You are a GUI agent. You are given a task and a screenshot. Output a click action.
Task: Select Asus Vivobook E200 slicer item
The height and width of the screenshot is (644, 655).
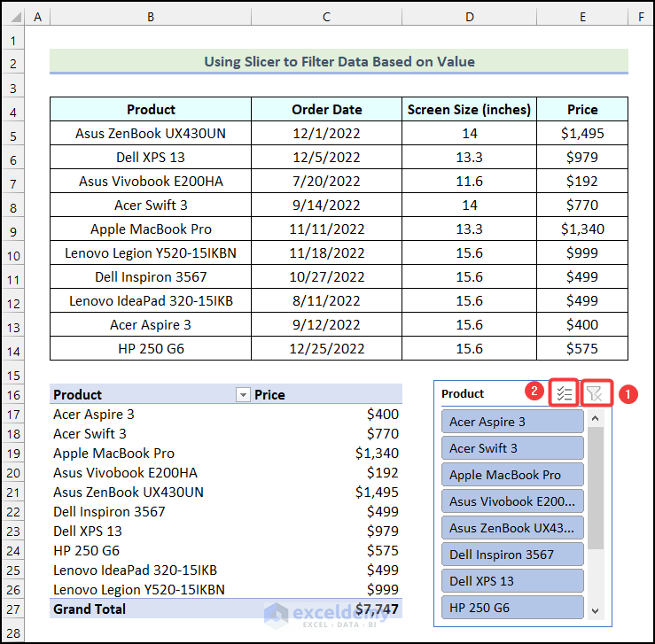(x=511, y=501)
